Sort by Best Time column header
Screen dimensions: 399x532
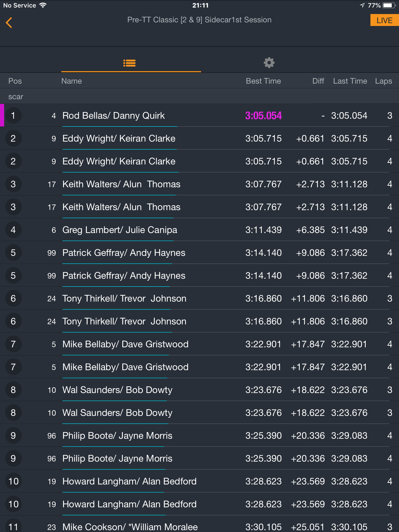coord(263,81)
